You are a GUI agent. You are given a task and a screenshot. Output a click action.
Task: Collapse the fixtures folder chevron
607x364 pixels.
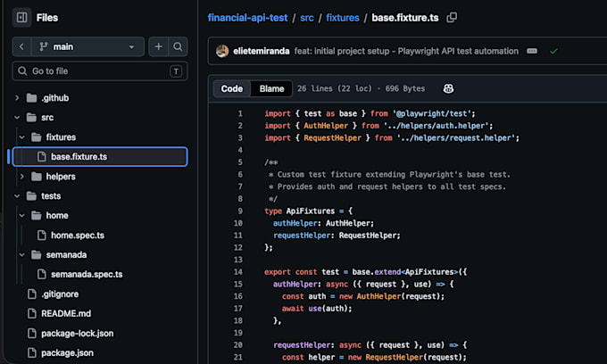(x=22, y=136)
